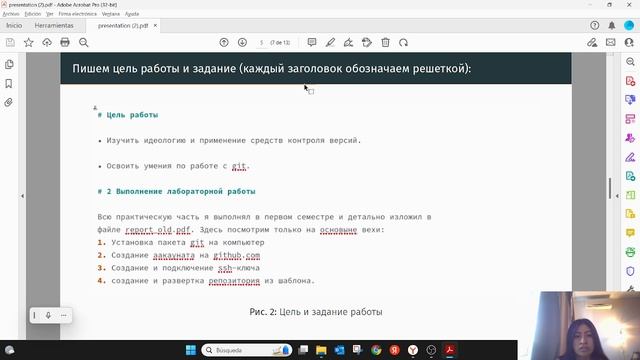Open the find text magnifier
This screenshot has width=640, height=360.
[x=84, y=42]
